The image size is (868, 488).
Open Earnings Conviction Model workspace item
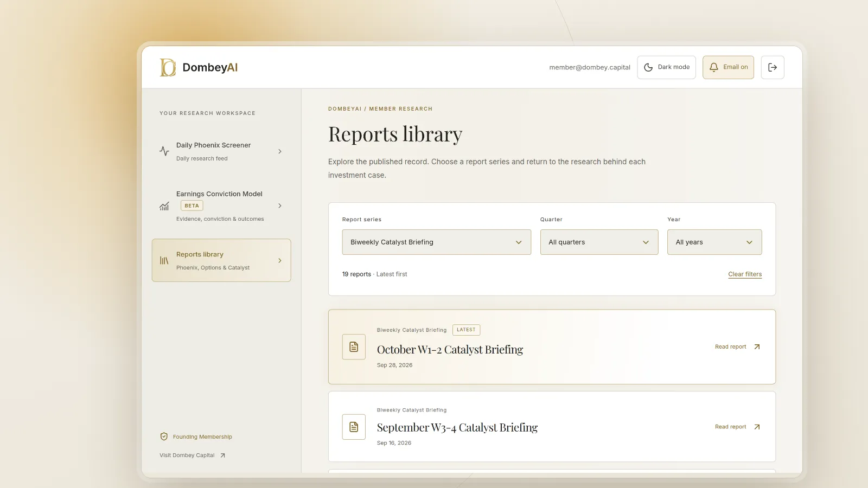pyautogui.click(x=221, y=206)
